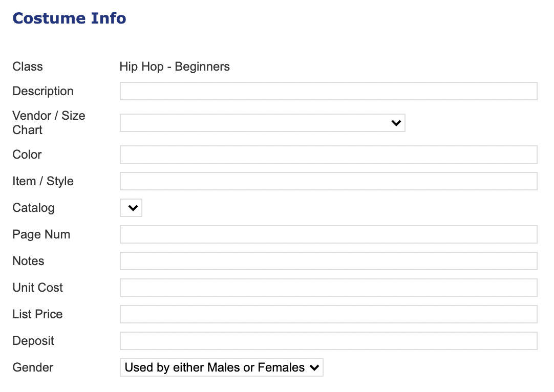Click the Description label text
The width and height of the screenshot is (554, 392).
click(43, 91)
